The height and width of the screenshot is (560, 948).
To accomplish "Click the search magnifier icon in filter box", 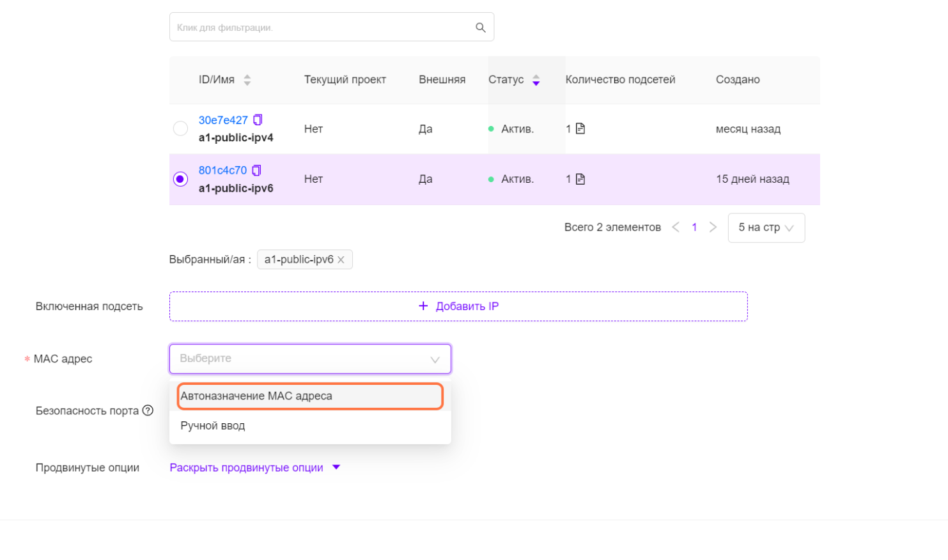I will [481, 27].
